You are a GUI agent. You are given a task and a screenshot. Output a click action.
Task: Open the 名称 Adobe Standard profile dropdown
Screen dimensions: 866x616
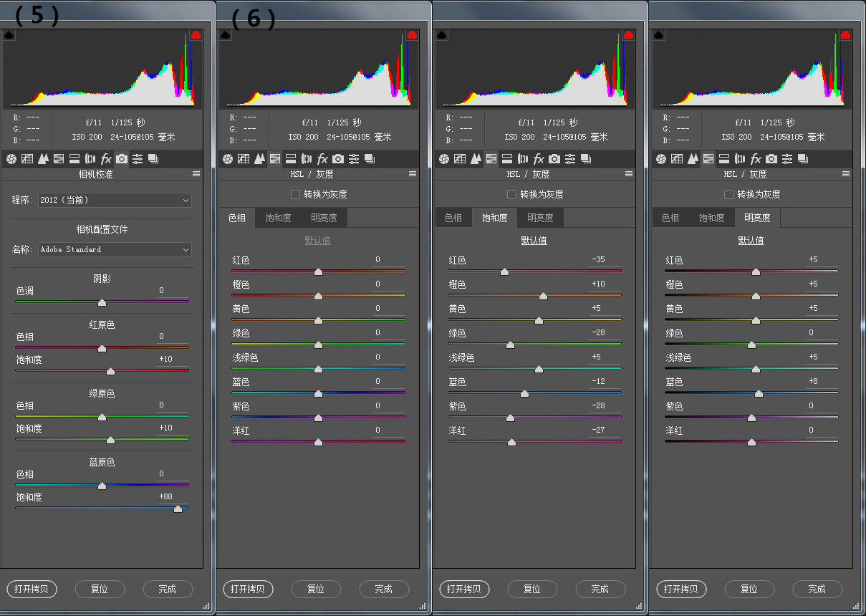115,250
